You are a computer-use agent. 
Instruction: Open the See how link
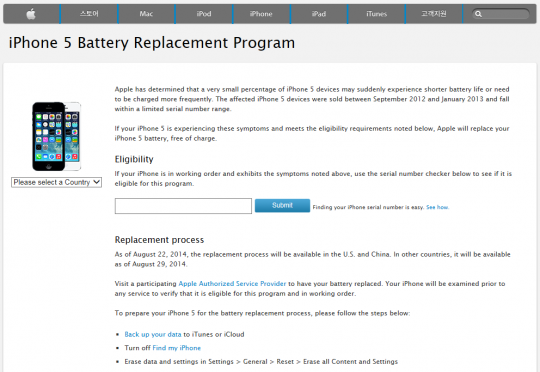437,207
